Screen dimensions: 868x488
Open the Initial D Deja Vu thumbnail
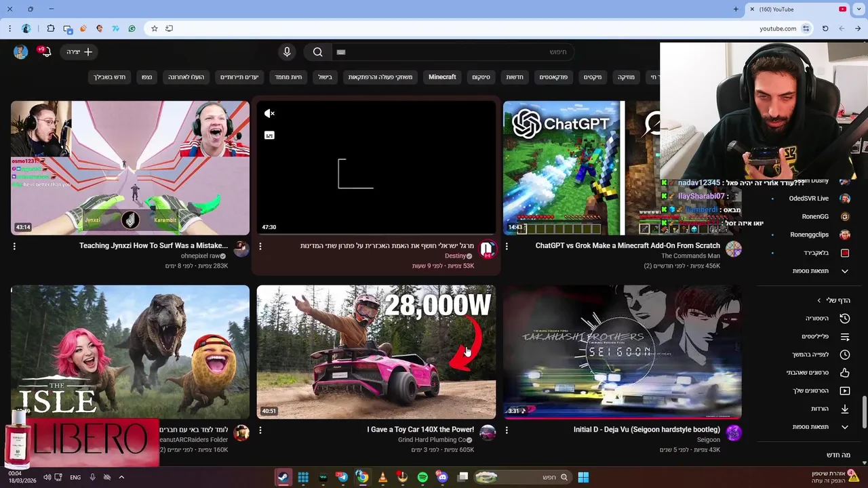[x=623, y=352]
